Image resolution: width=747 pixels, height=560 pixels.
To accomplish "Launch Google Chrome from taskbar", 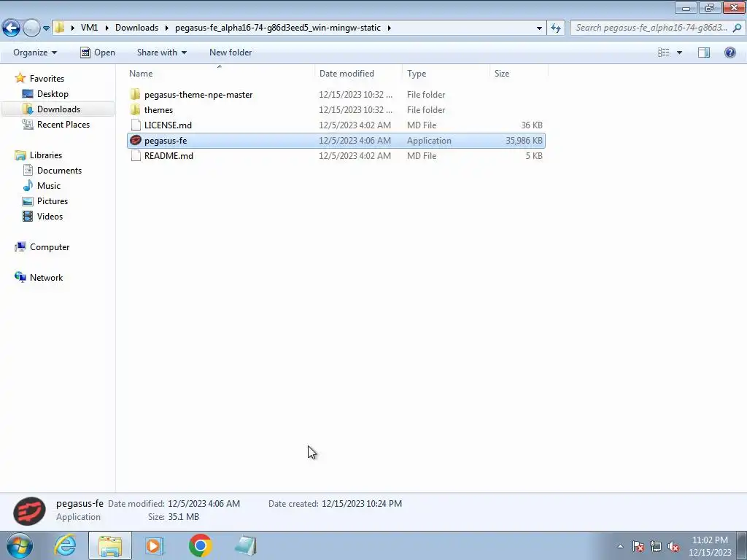I will coord(200,545).
